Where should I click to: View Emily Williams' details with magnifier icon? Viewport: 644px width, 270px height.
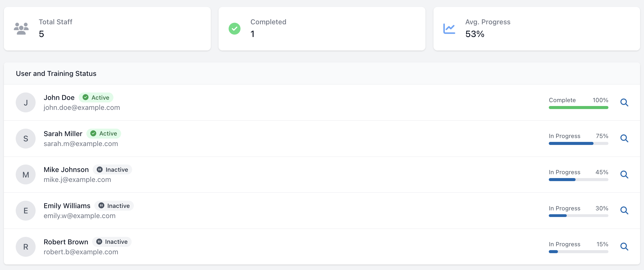(624, 210)
